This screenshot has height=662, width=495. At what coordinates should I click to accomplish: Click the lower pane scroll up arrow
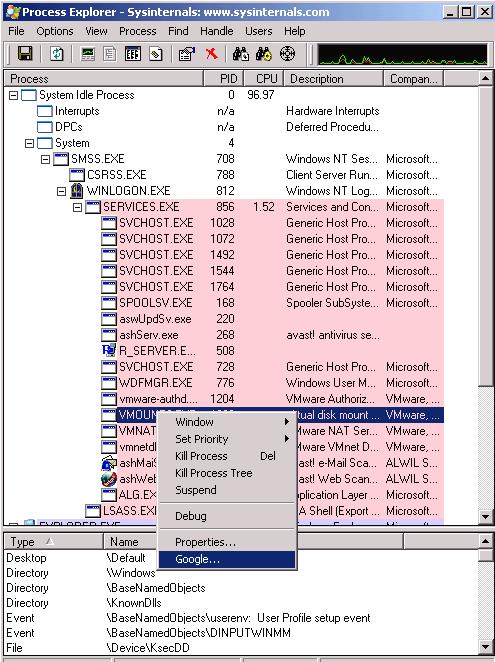[x=485, y=541]
